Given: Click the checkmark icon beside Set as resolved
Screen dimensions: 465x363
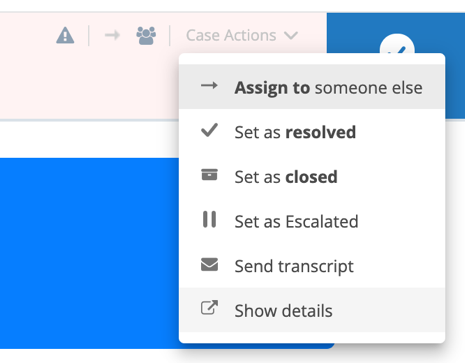Looking at the screenshot, I should [209, 130].
